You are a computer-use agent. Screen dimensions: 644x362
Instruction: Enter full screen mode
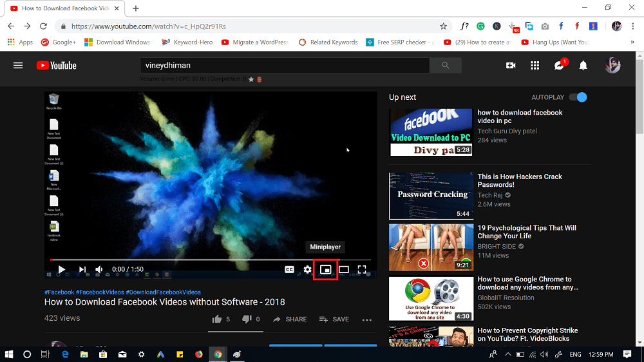click(x=362, y=269)
